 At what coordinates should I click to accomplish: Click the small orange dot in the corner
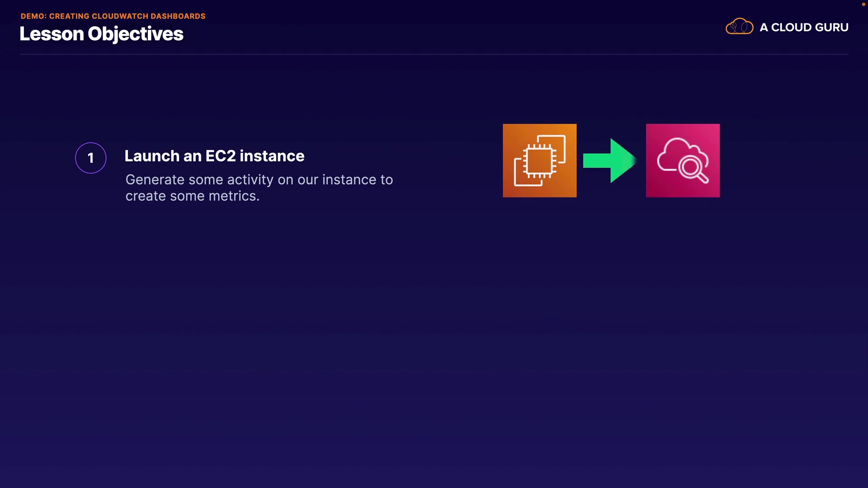point(863,4)
